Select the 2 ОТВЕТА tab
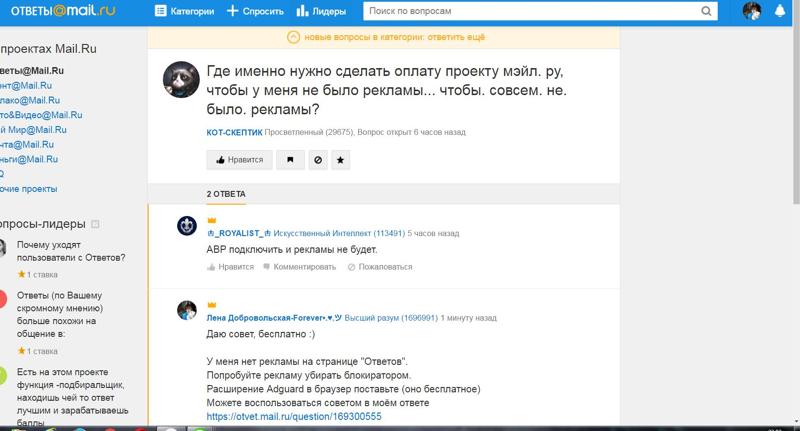The width and height of the screenshot is (800, 431). click(226, 194)
